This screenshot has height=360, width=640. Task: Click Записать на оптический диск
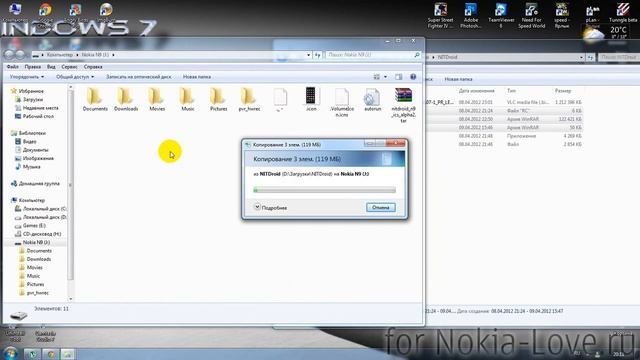139,77
